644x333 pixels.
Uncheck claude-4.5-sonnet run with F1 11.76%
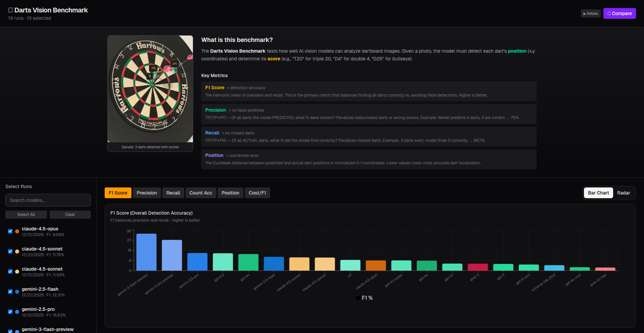[x=10, y=252]
